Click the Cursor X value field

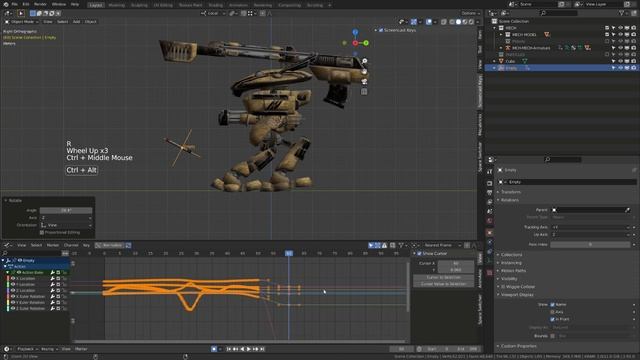click(x=456, y=263)
